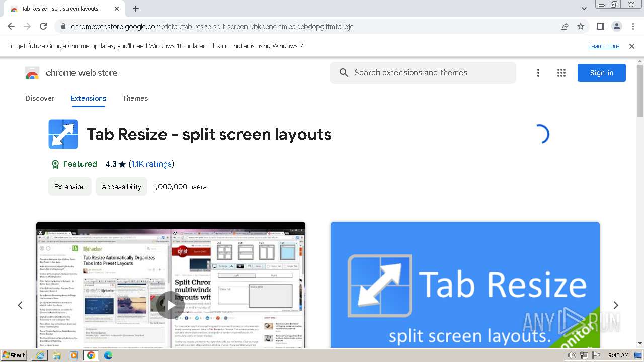This screenshot has height=362, width=644.
Task: Dismiss the Chrome updates notification bar
Action: pyautogui.click(x=632, y=46)
